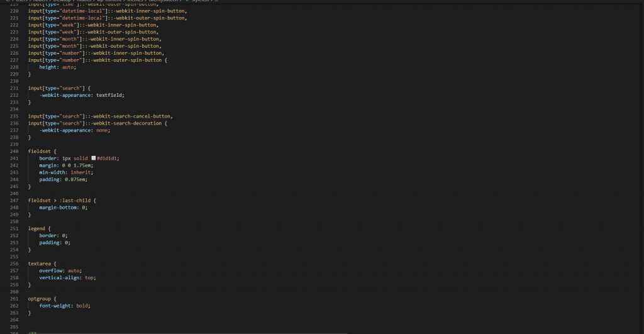
Task: Click the week outer-spin-button selector line
Action: click(x=93, y=32)
